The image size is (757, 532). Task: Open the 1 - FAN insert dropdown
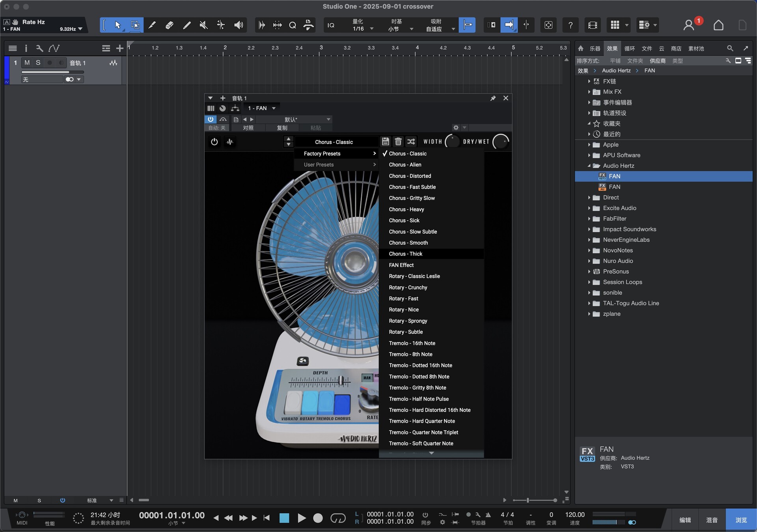click(x=261, y=108)
